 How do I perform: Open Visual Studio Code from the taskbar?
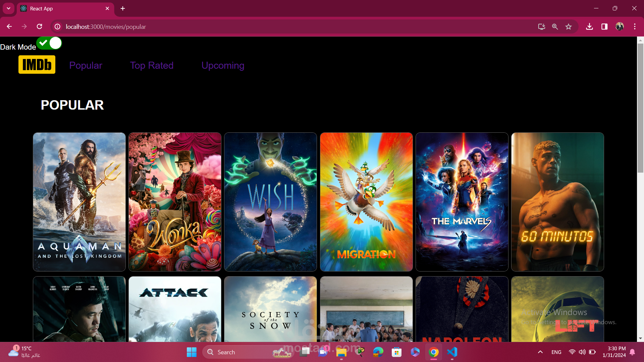point(452,352)
